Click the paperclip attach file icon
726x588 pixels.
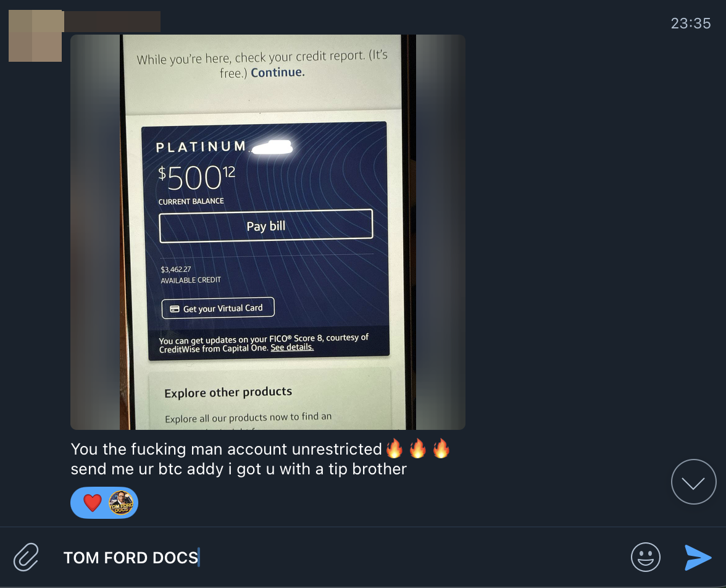point(26,557)
